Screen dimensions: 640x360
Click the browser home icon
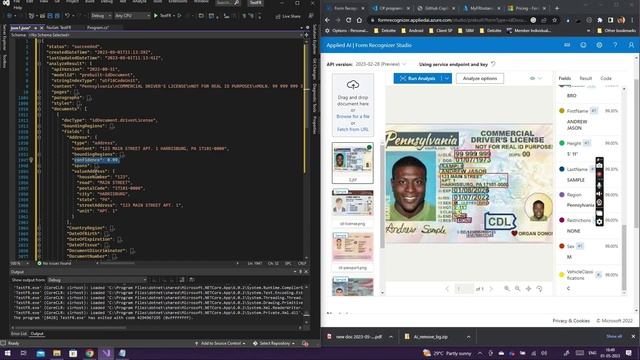359,20
